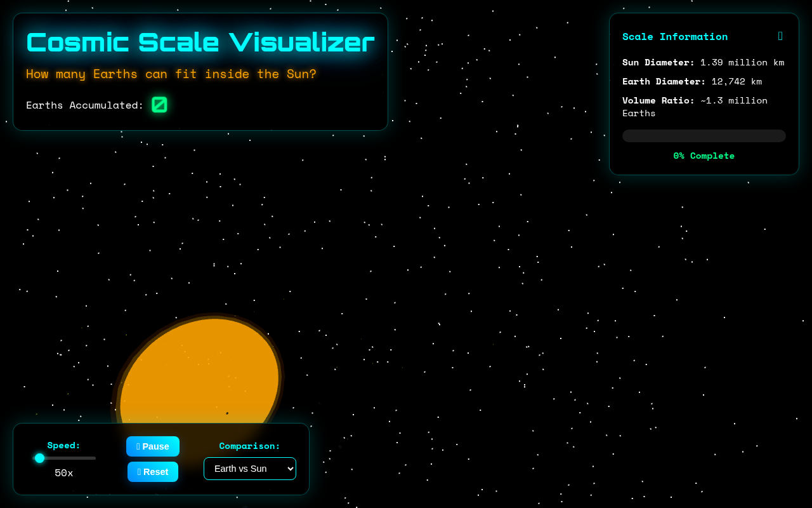
Task: Click the Speed label in controls panel
Action: coord(63,445)
